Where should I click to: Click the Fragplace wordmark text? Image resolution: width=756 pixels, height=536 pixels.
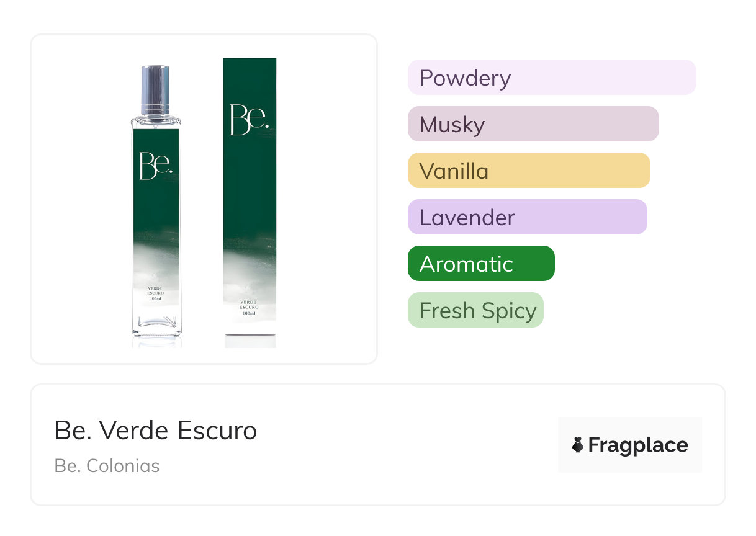pyautogui.click(x=638, y=445)
